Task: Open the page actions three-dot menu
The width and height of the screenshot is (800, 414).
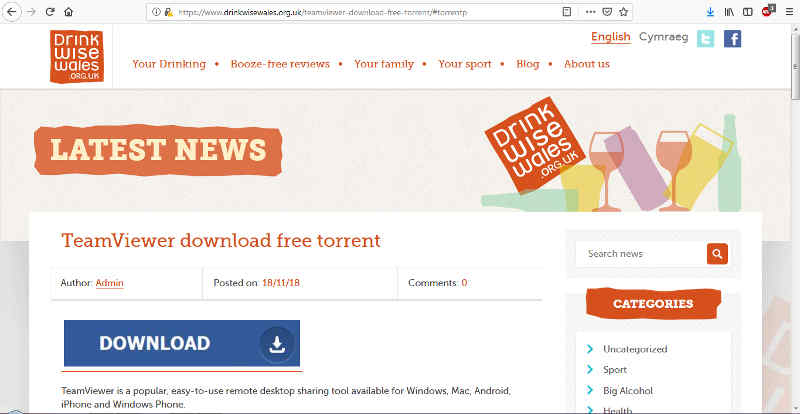Action: click(590, 12)
